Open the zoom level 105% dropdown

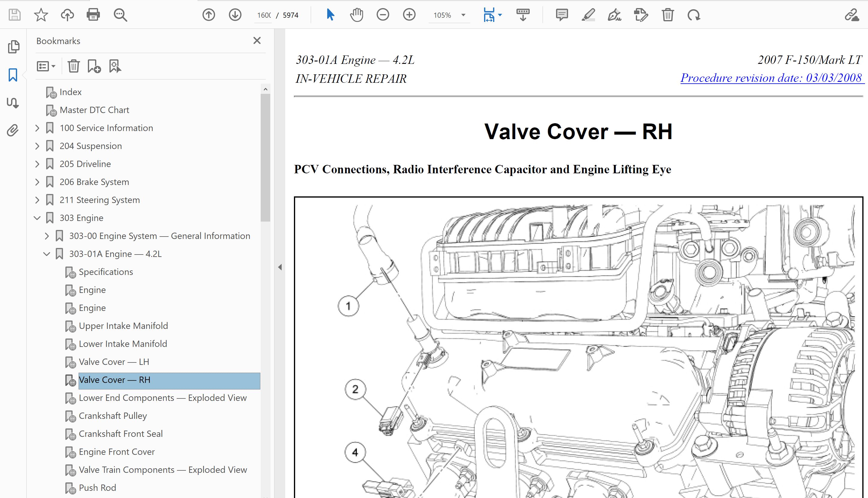tap(463, 15)
